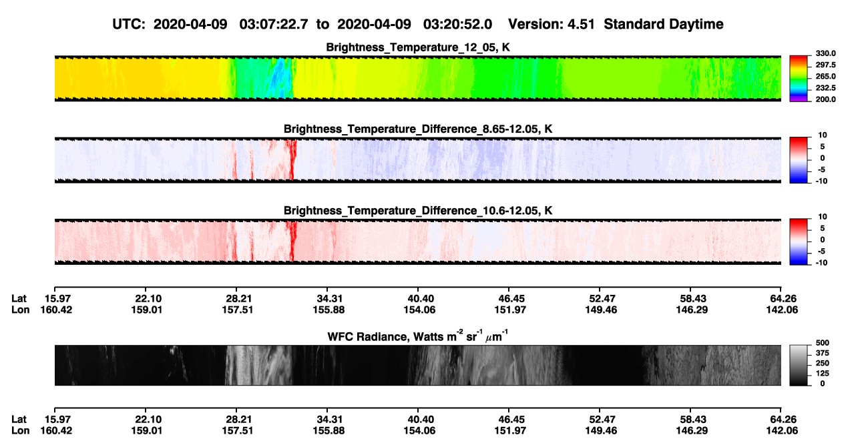The width and height of the screenshot is (868, 445).
Task: Click the Brightness_Temperature_12_05 image strip
Action: coord(418,78)
